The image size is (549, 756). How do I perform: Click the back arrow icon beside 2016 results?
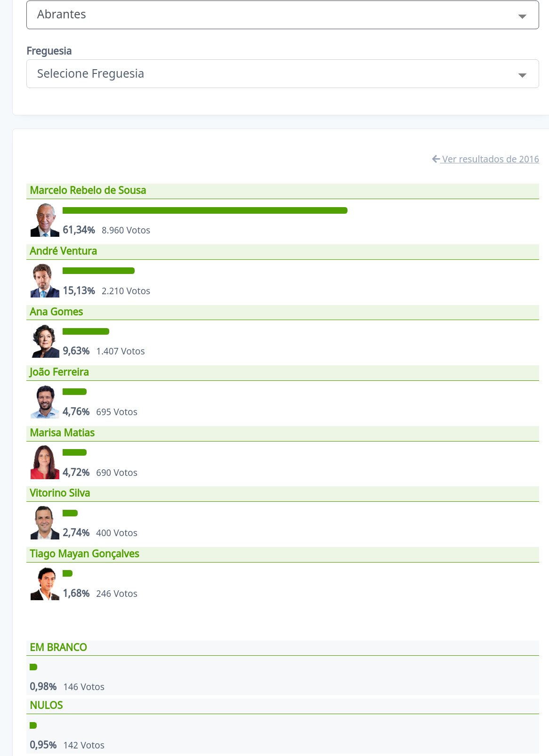pos(436,159)
